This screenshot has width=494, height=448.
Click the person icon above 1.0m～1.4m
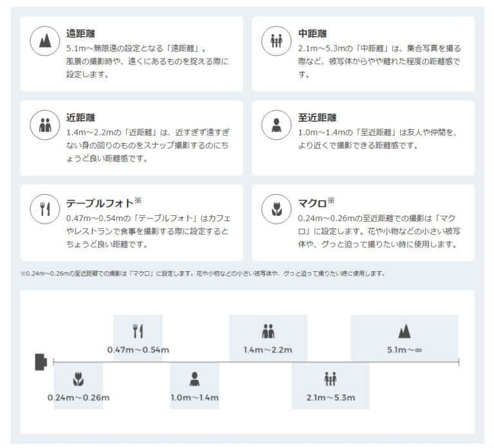(x=194, y=379)
